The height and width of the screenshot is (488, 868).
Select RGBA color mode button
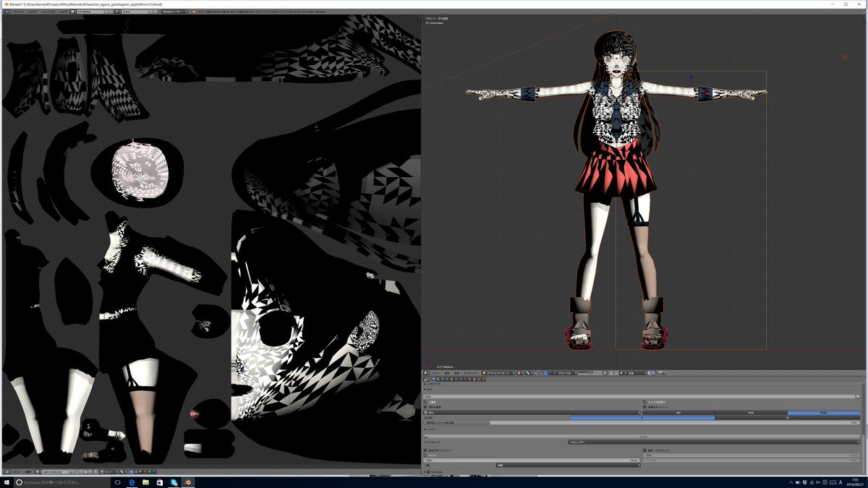coord(823,412)
